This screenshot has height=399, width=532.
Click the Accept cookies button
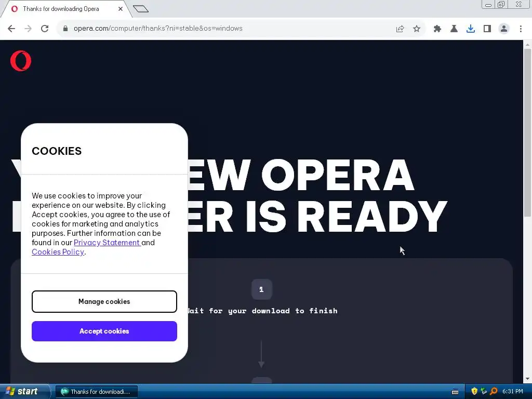click(x=104, y=331)
